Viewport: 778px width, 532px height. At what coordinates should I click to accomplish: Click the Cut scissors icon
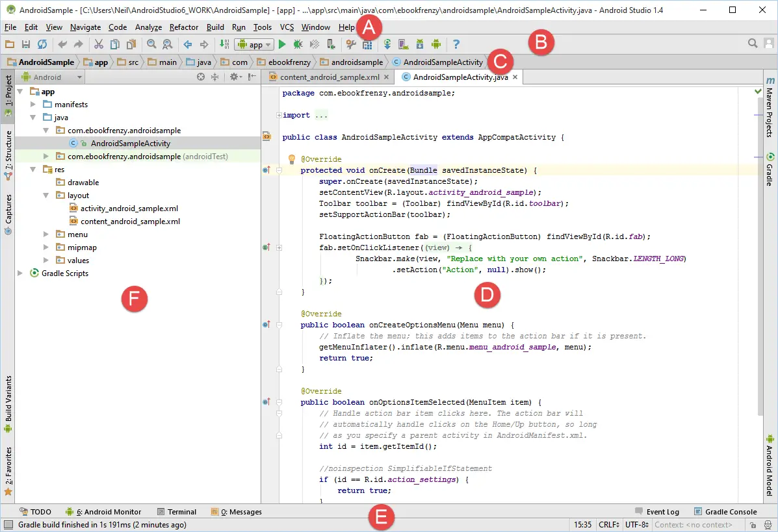click(x=98, y=44)
